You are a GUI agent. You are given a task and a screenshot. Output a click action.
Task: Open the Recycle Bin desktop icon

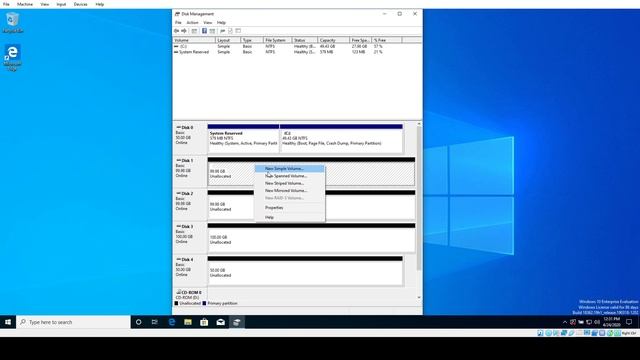[x=13, y=23]
